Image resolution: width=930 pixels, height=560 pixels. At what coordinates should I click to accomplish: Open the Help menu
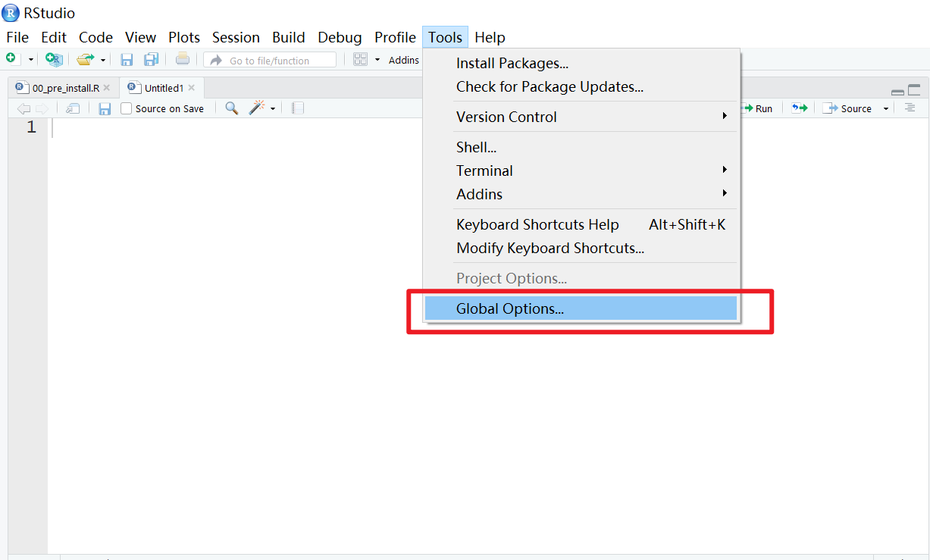(x=490, y=37)
